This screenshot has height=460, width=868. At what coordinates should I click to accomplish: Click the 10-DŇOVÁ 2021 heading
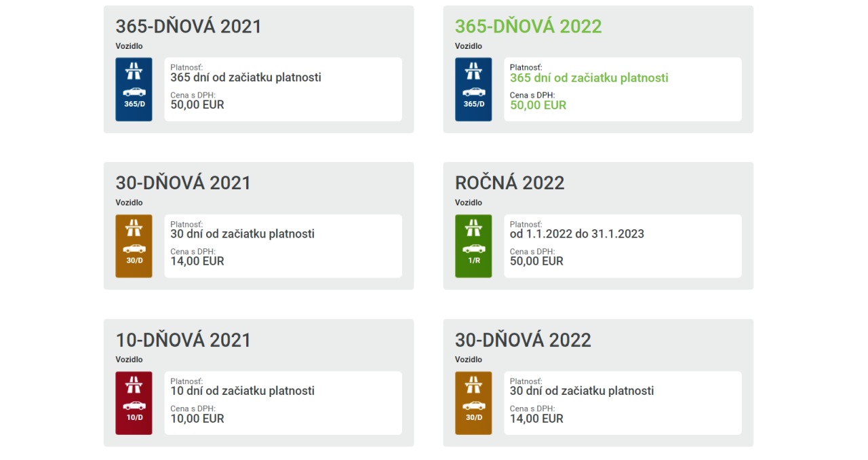[x=183, y=340]
